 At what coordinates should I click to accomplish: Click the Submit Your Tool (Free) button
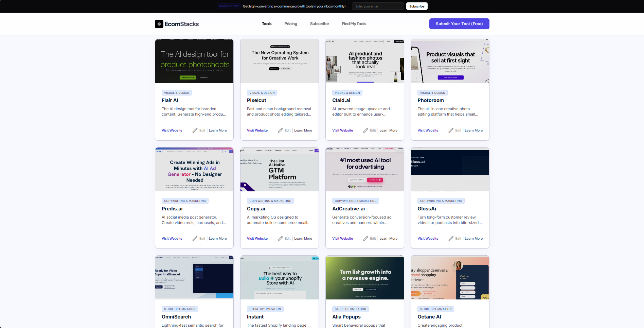[x=459, y=24]
